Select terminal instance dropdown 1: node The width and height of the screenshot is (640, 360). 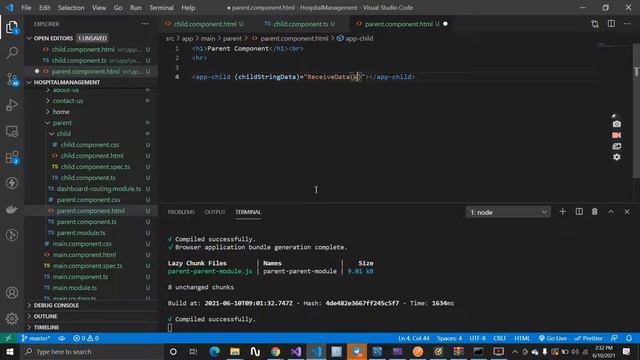[508, 212]
